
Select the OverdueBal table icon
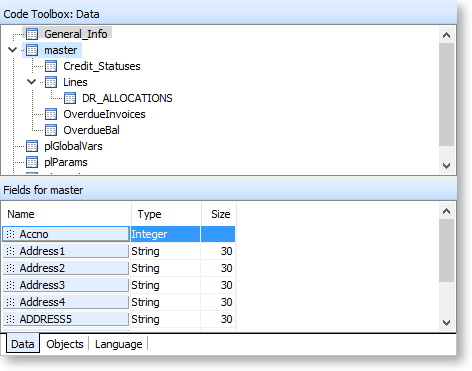coord(51,130)
